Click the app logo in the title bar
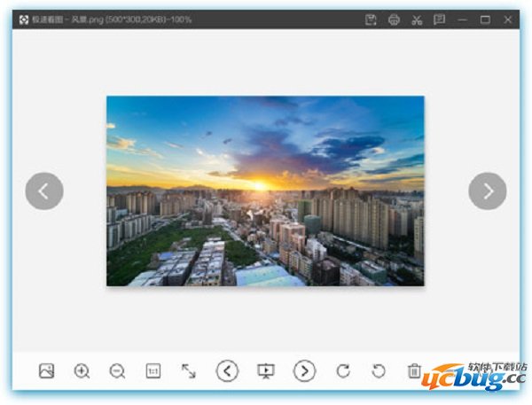The width and height of the screenshot is (532, 405). click(x=24, y=19)
